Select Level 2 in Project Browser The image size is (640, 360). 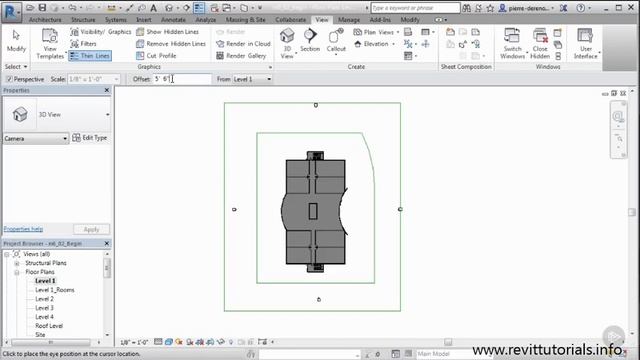[x=44, y=299]
